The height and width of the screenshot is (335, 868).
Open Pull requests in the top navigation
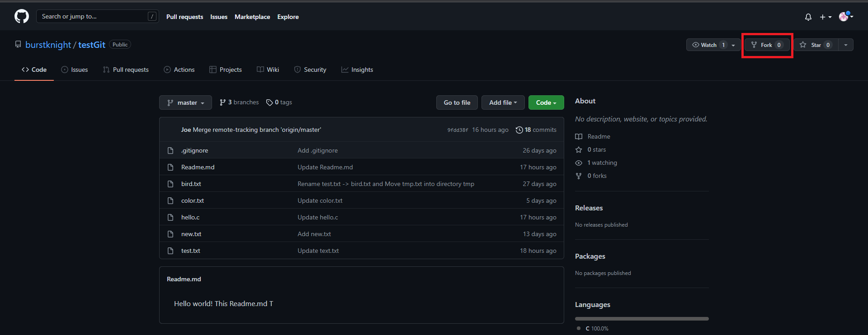pyautogui.click(x=184, y=17)
